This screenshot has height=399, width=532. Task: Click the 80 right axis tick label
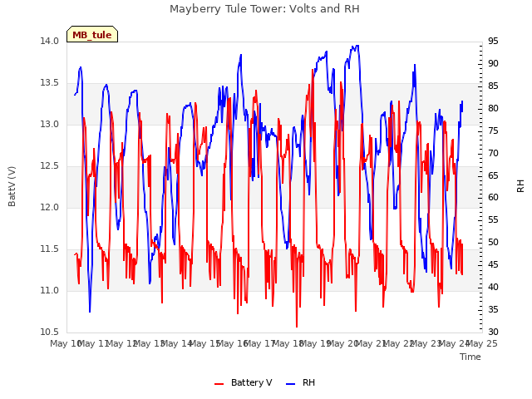point(493,108)
